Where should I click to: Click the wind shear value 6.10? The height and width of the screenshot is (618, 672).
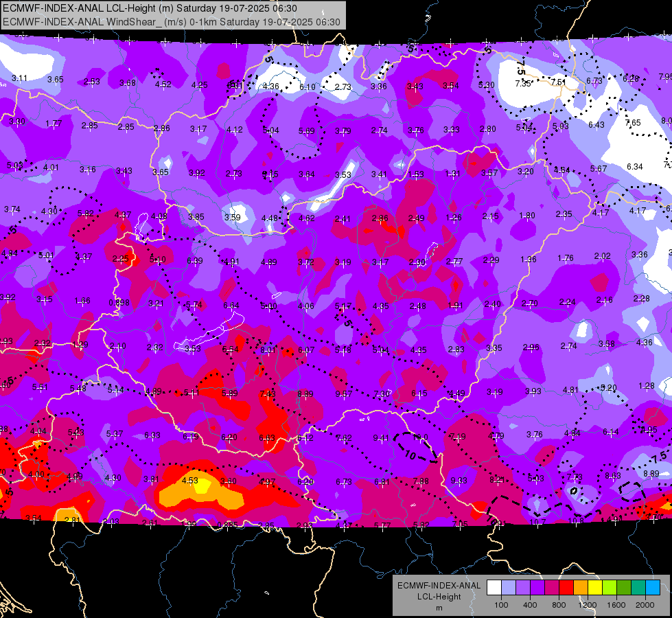point(308,87)
